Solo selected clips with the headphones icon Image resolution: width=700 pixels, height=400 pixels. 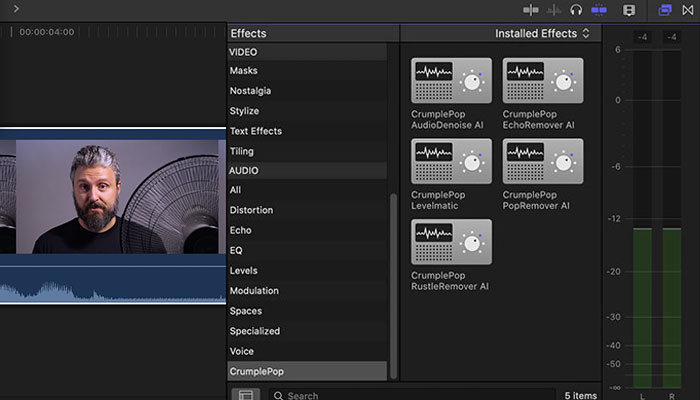[576, 10]
